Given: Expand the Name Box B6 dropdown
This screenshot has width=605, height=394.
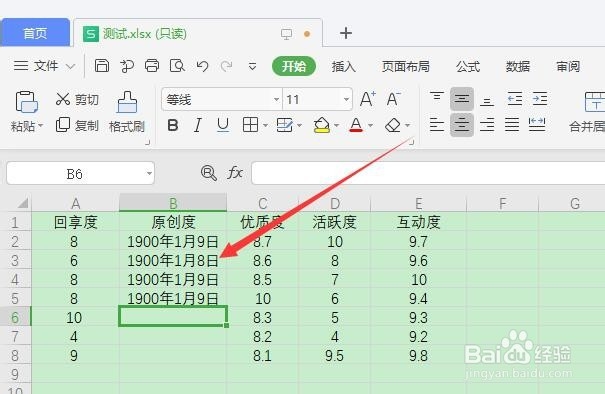Looking at the screenshot, I should (149, 173).
